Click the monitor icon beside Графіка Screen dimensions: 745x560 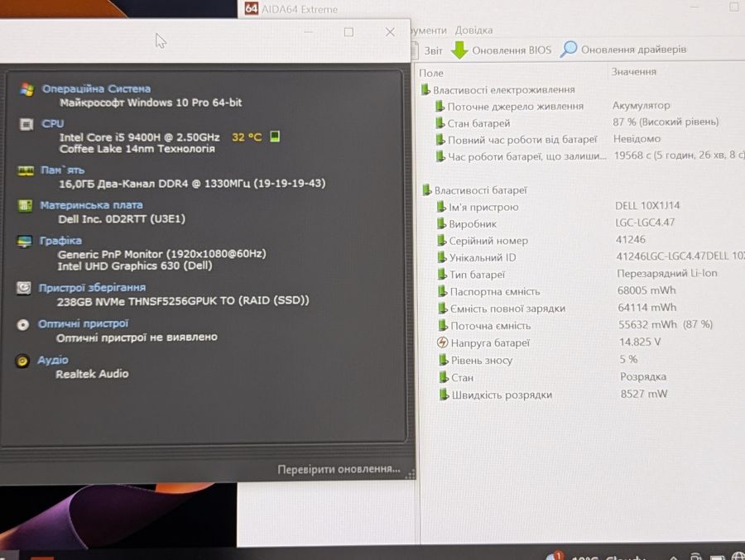pyautogui.click(x=24, y=242)
